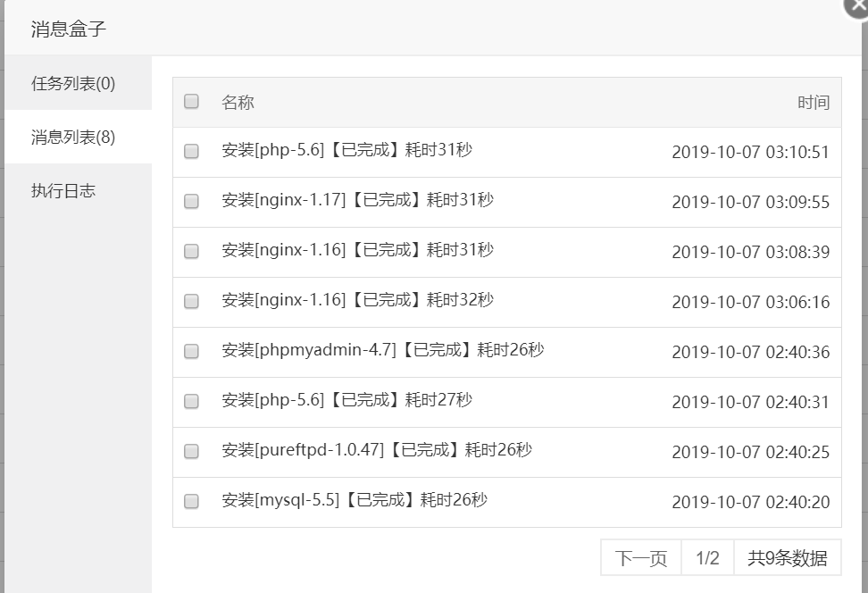Tick the checkbox for php-5.6 installed at 03:10:51
Image resolution: width=868 pixels, height=593 pixels.
(191, 151)
